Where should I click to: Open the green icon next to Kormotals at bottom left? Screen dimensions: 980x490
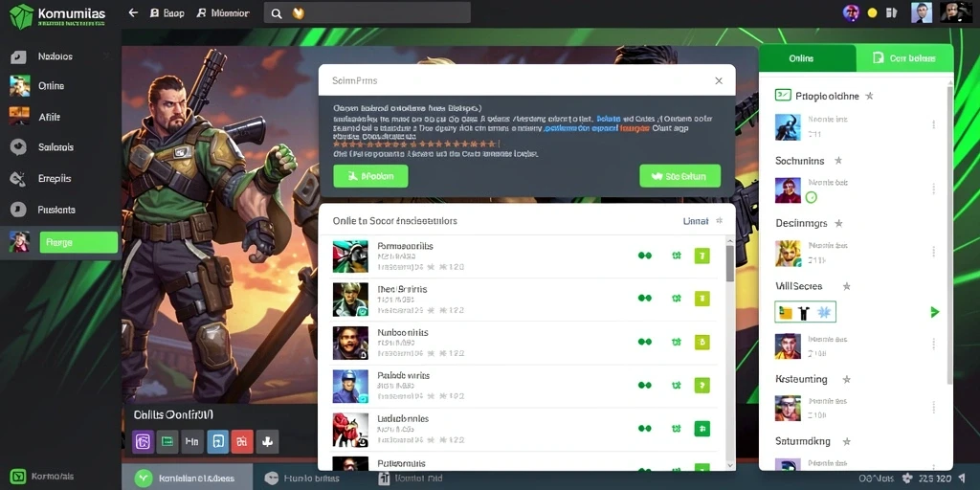pos(18,477)
